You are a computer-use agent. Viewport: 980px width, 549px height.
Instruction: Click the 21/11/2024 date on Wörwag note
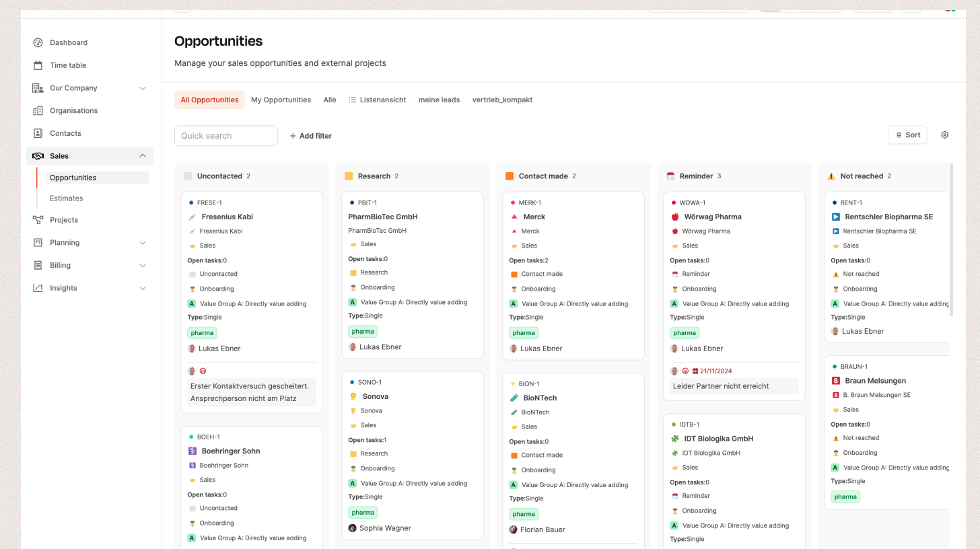click(x=711, y=371)
